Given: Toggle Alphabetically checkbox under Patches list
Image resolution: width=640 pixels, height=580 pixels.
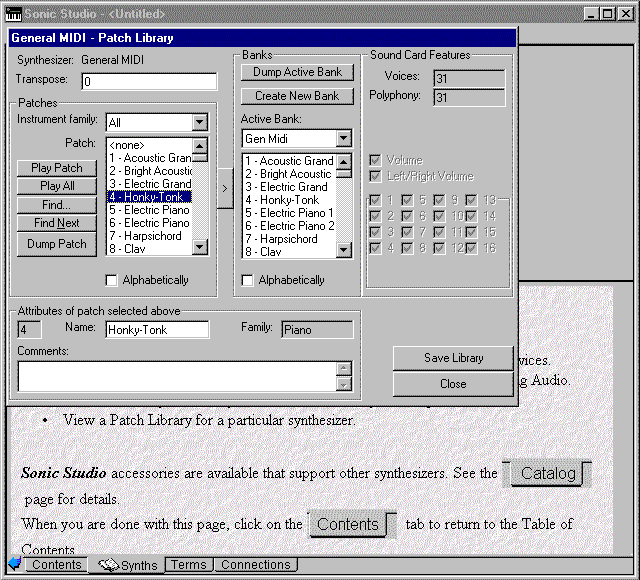Looking at the screenshot, I should tap(111, 280).
